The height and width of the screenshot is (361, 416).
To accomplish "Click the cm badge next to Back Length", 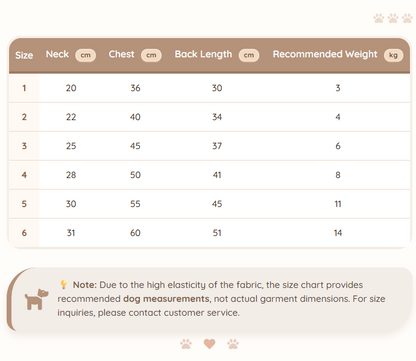I will tap(249, 55).
